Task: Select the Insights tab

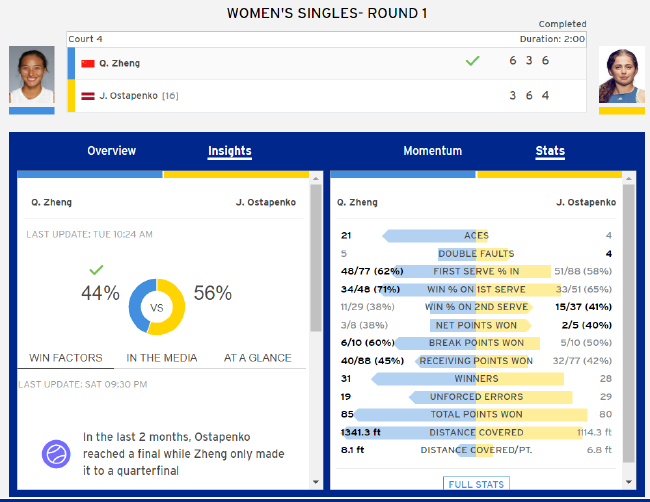Action: tap(229, 151)
